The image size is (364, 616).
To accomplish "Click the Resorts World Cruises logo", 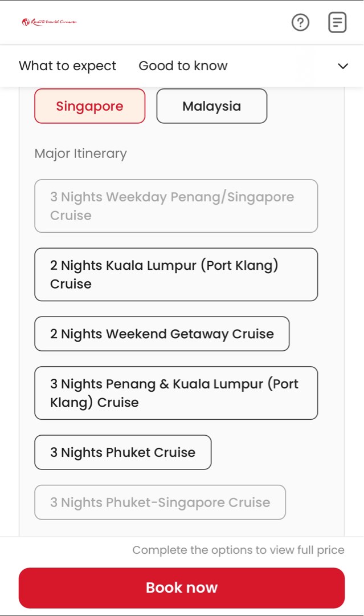I will [x=48, y=22].
